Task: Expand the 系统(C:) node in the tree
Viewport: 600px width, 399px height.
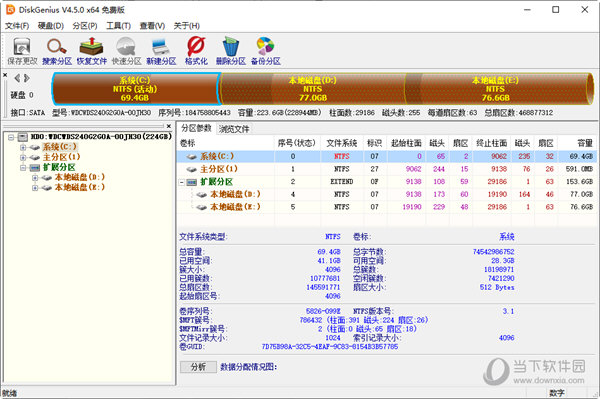Action: pyautogui.click(x=23, y=147)
